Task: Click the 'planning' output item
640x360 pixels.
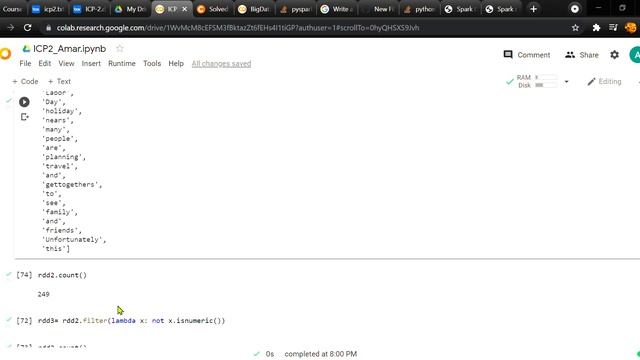Action: tap(64, 157)
